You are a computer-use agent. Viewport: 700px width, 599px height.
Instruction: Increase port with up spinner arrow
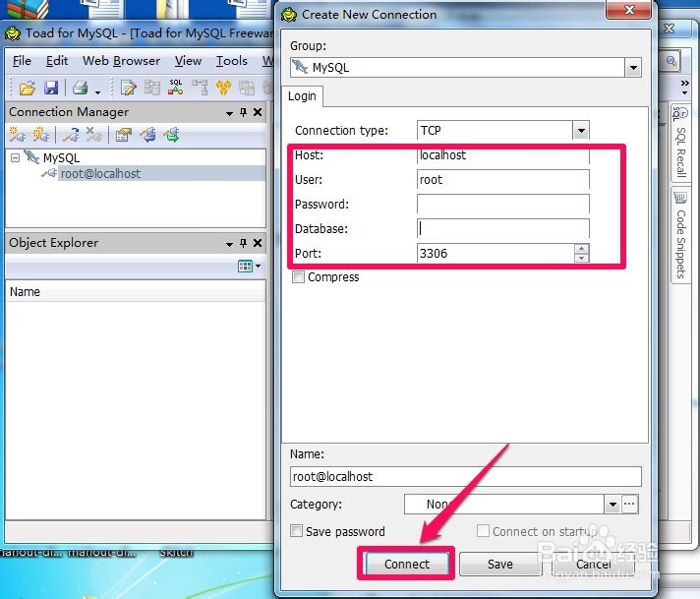(x=581, y=249)
